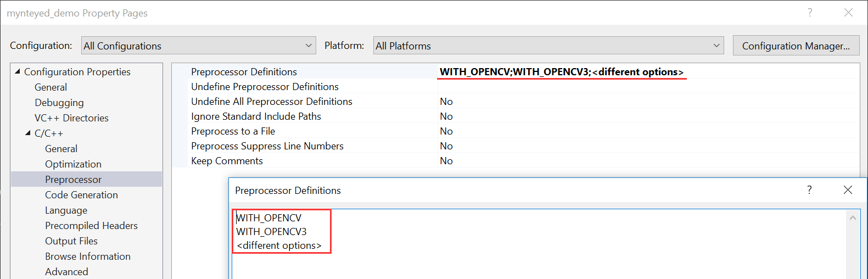This screenshot has height=279, width=868.
Task: Click the help icon in Preprocessor Definitions dialog
Action: click(809, 190)
